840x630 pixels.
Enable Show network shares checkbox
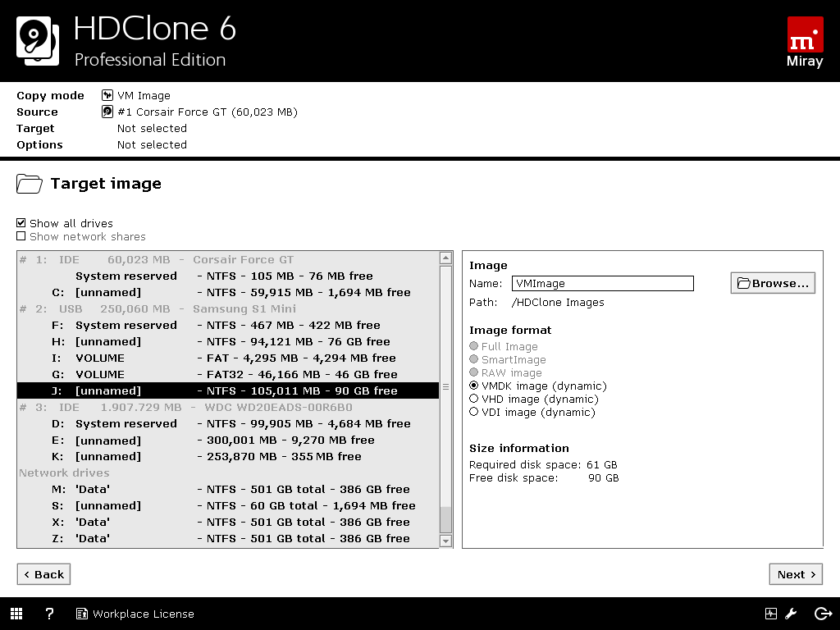pyautogui.click(x=21, y=236)
